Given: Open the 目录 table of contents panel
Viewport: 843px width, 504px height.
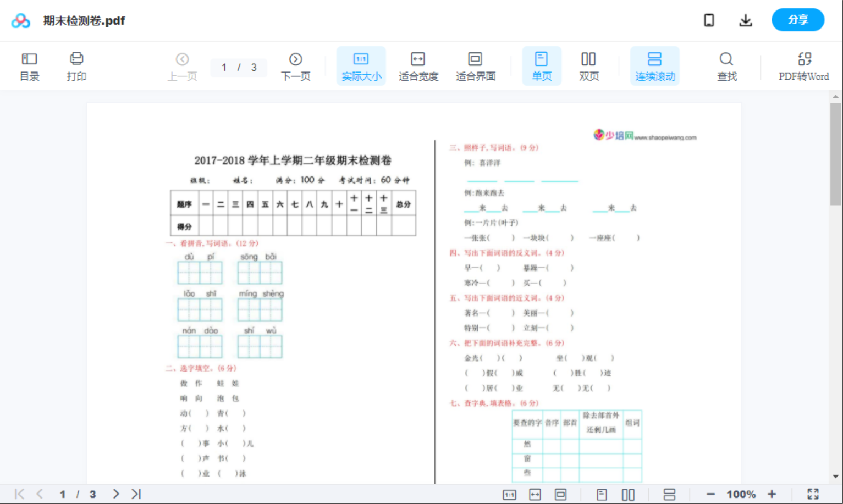Looking at the screenshot, I should (29, 67).
